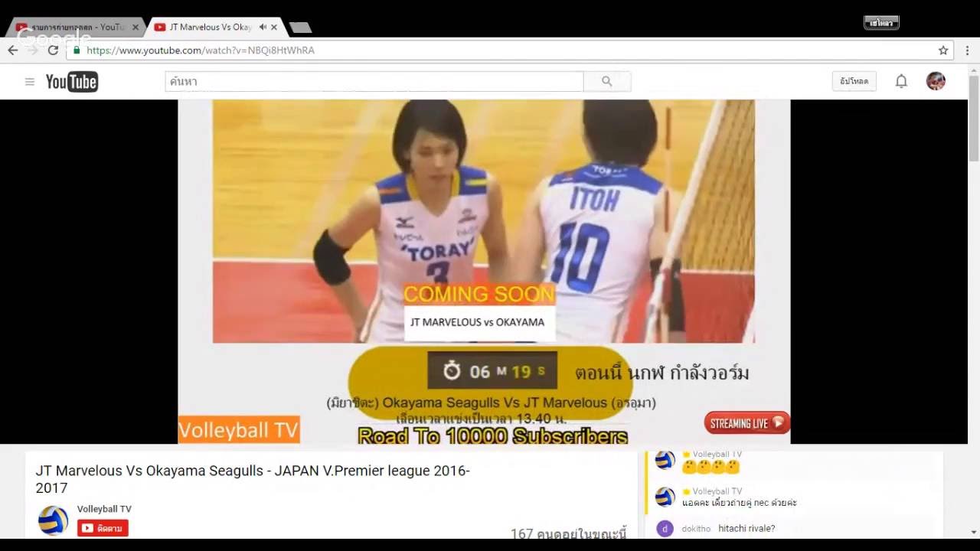
Task: Open the account avatar menu
Action: pos(936,81)
